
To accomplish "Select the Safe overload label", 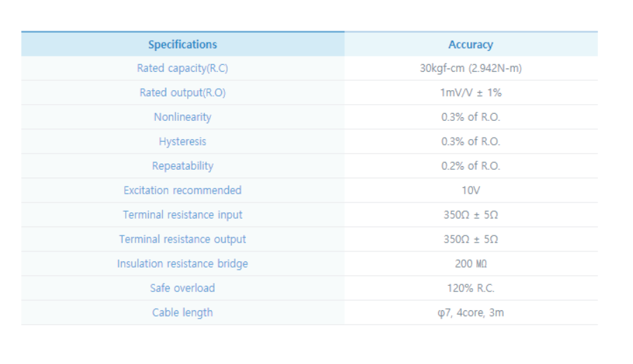I will (182, 289).
